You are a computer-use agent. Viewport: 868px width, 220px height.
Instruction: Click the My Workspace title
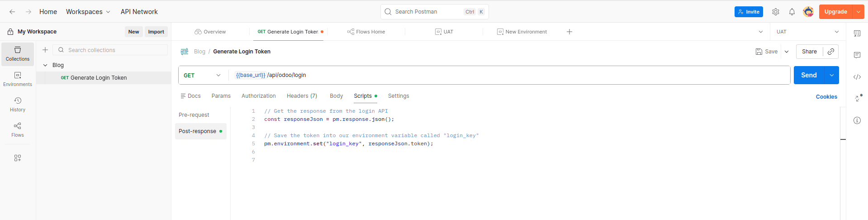[x=37, y=32]
